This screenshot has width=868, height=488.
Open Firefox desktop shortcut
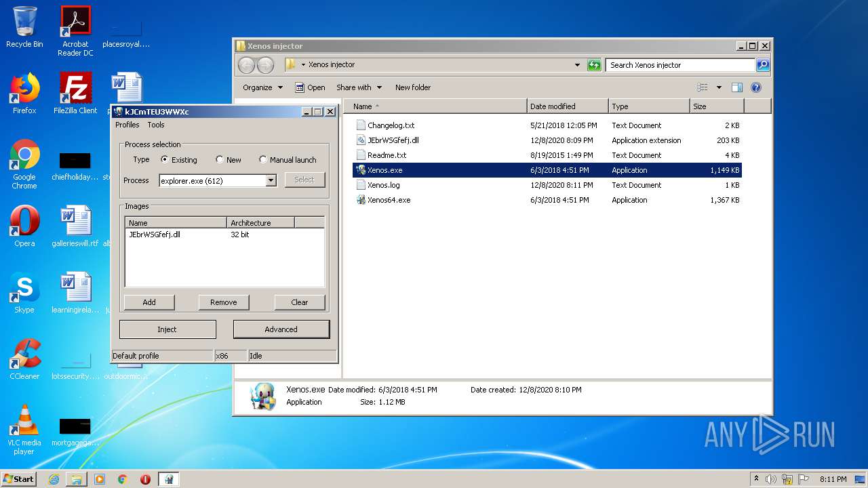click(x=24, y=94)
